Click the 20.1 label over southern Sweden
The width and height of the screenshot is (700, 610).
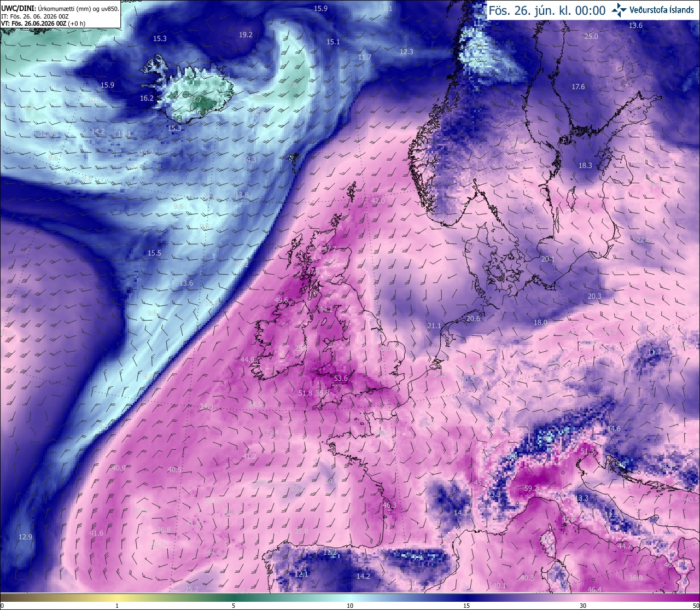click(547, 259)
